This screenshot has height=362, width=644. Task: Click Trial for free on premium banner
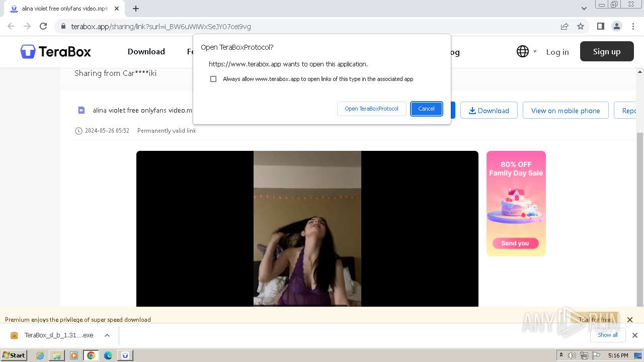594,319
